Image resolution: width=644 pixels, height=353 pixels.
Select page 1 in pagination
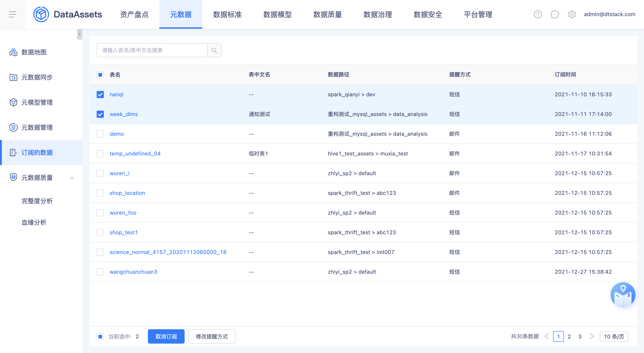click(558, 336)
